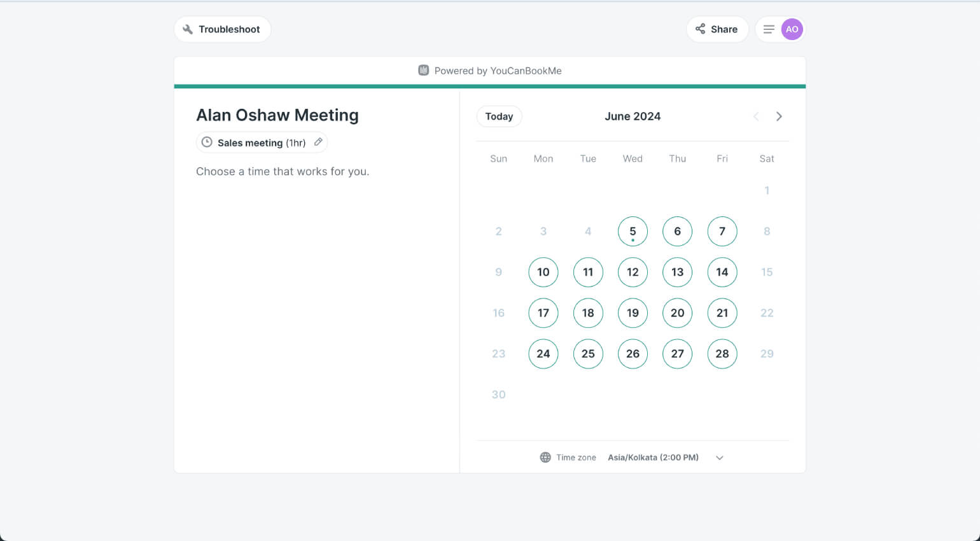Screen dimensions: 980x541
Task: Click unavailable date 30
Action: point(499,395)
